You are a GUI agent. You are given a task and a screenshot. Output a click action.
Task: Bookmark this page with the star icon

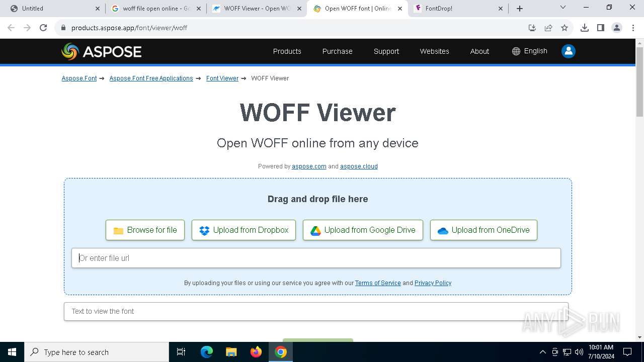pos(565,28)
